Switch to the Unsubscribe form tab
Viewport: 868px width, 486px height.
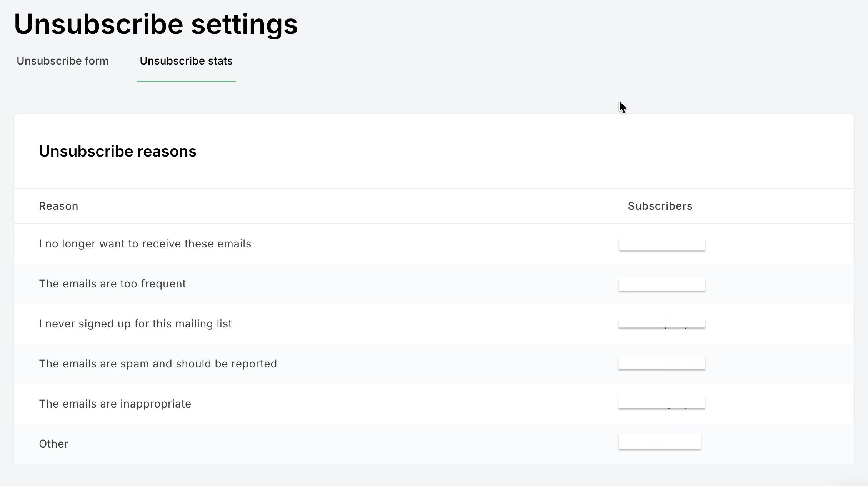[x=62, y=61]
